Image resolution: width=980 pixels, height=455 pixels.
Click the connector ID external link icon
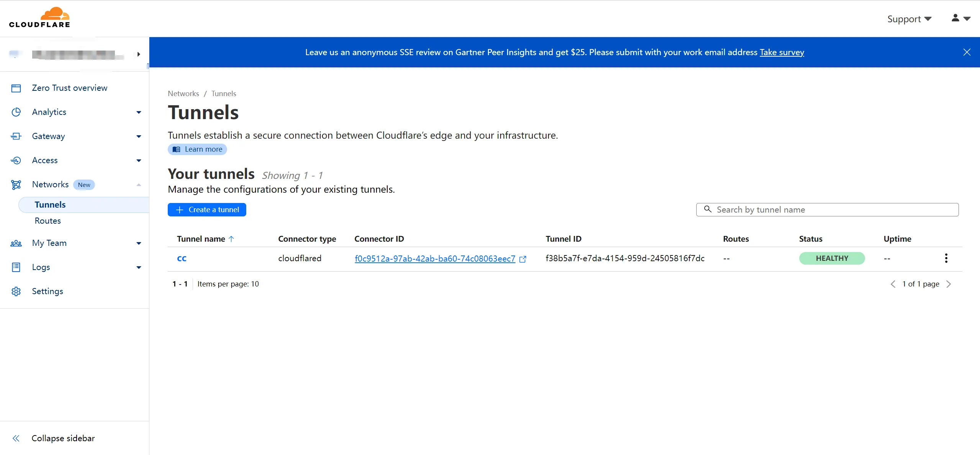523,259
